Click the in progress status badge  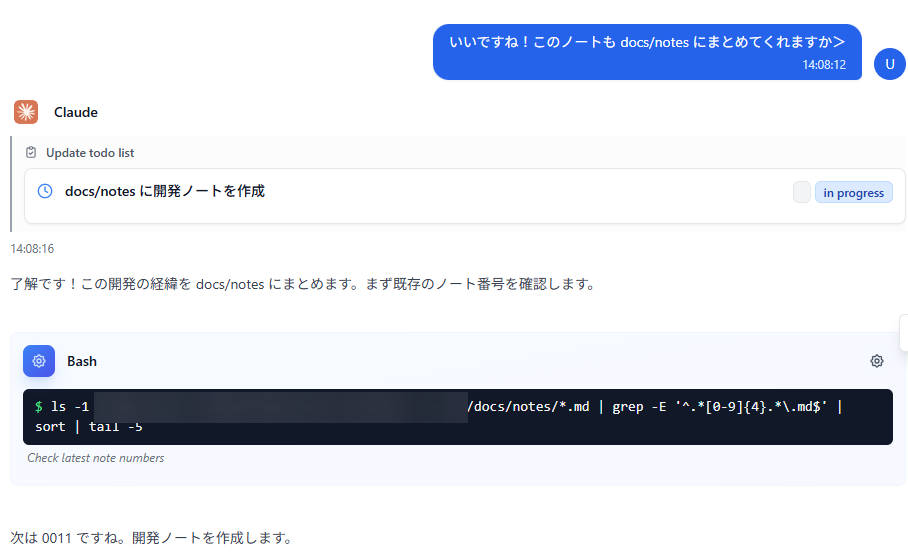[853, 193]
